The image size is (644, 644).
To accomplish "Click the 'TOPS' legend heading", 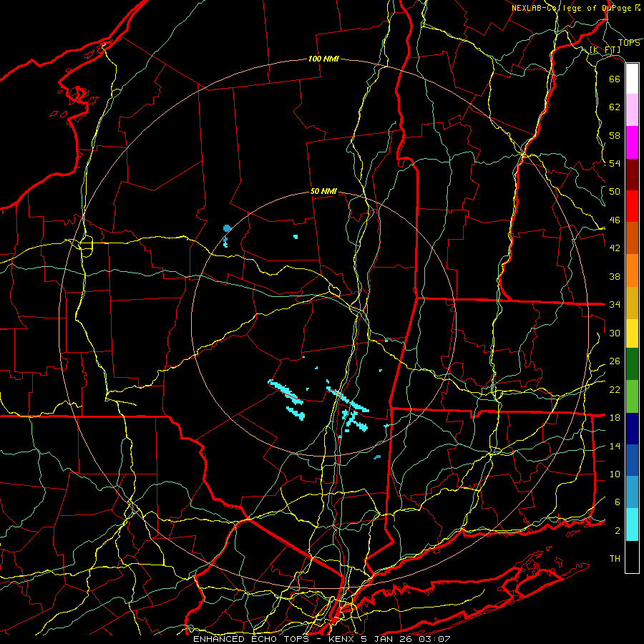I will (629, 43).
